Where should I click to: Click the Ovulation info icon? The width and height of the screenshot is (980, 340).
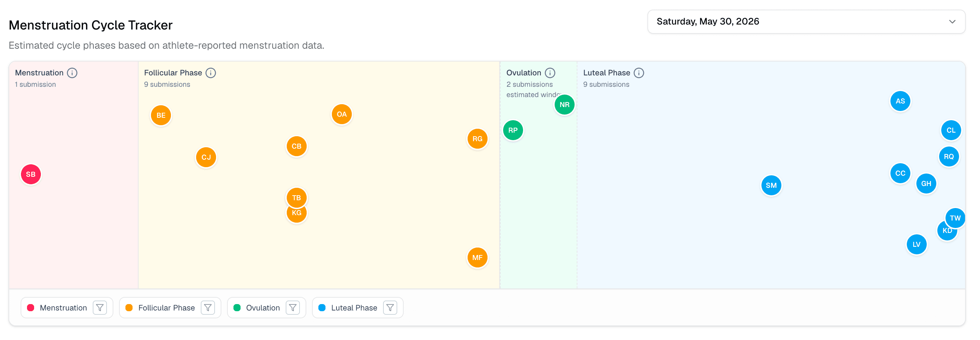pyautogui.click(x=550, y=73)
